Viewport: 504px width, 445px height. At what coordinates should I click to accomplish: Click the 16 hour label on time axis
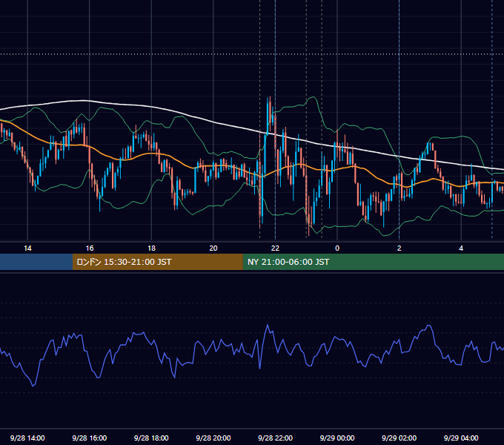pos(90,248)
